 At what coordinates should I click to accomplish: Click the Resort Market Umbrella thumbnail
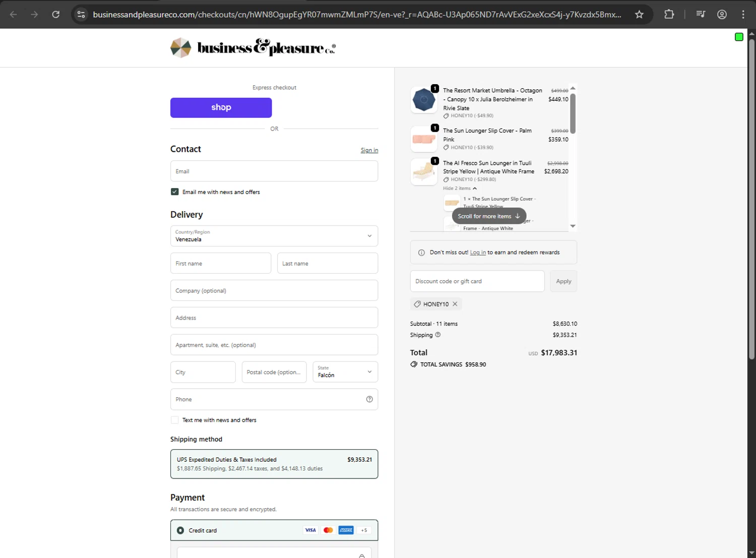click(424, 100)
